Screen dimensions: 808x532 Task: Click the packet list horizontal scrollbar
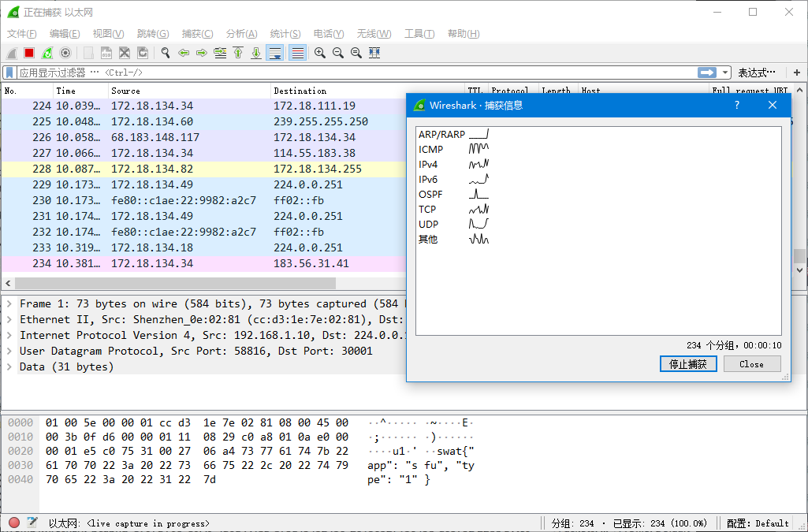pyautogui.click(x=175, y=283)
